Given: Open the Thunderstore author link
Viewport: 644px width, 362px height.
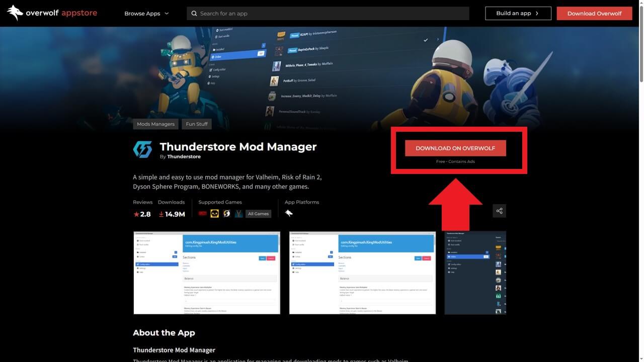Looking at the screenshot, I should click(184, 157).
